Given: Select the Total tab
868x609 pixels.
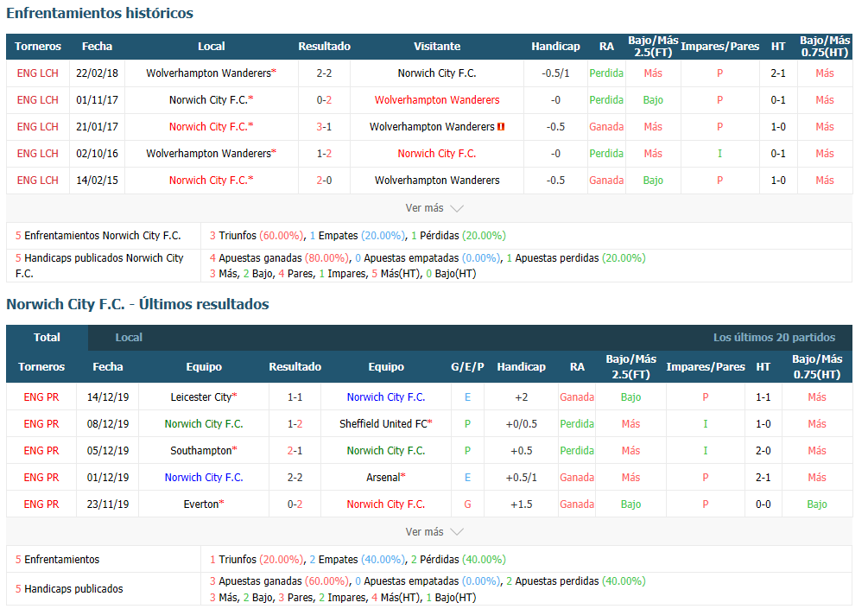Looking at the screenshot, I should 47,337.
